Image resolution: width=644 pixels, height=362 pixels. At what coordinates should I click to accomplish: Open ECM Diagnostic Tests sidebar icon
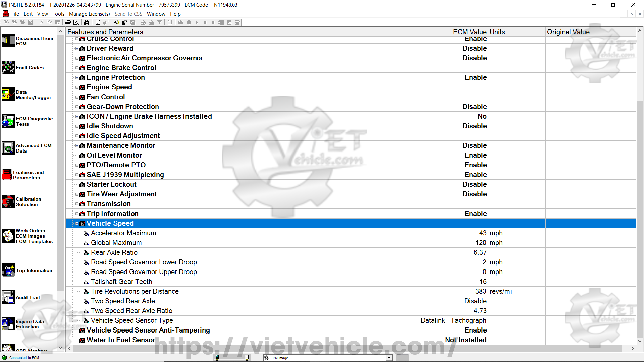8,121
